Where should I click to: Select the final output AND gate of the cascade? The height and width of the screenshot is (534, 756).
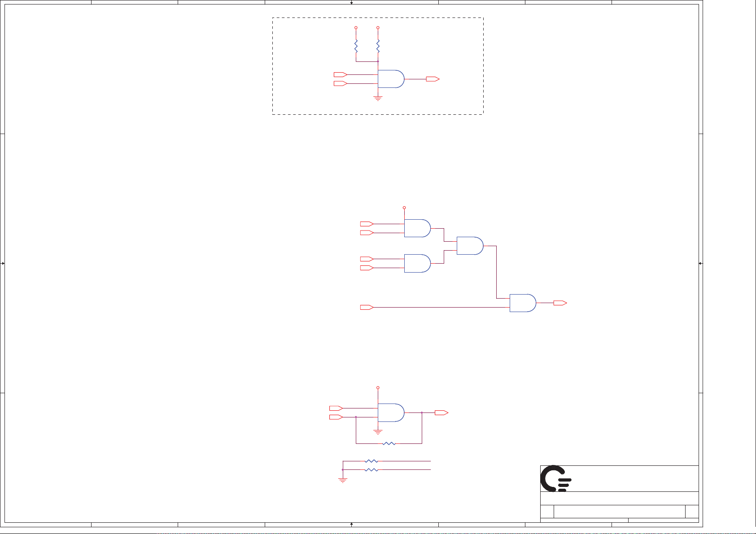tap(523, 303)
